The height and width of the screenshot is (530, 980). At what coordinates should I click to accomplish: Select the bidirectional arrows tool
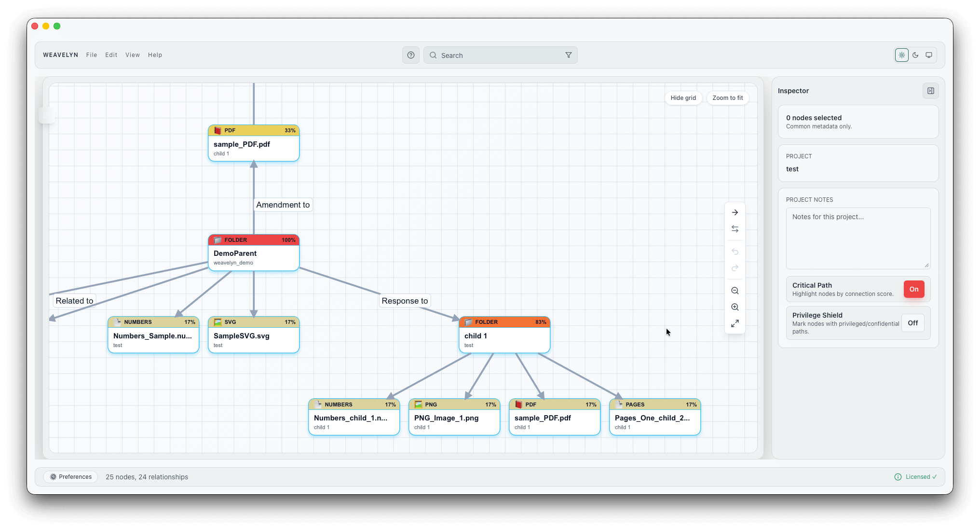click(x=735, y=229)
